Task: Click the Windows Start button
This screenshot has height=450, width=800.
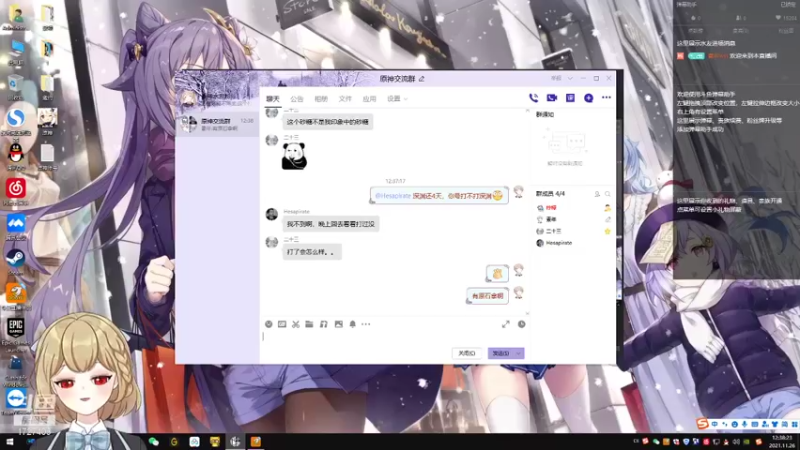Action: pyautogui.click(x=10, y=442)
